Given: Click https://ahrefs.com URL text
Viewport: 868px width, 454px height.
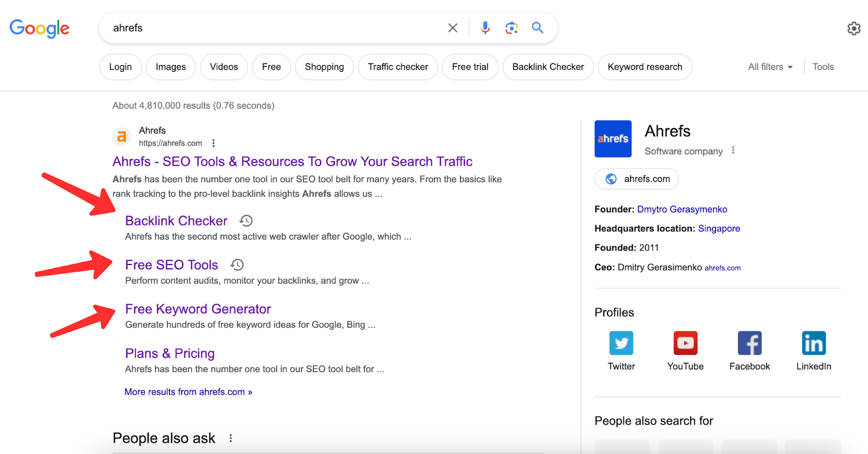Looking at the screenshot, I should [x=170, y=143].
